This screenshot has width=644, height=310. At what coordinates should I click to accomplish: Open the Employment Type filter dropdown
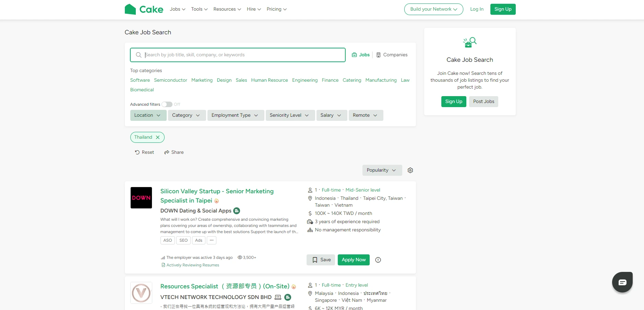click(236, 115)
